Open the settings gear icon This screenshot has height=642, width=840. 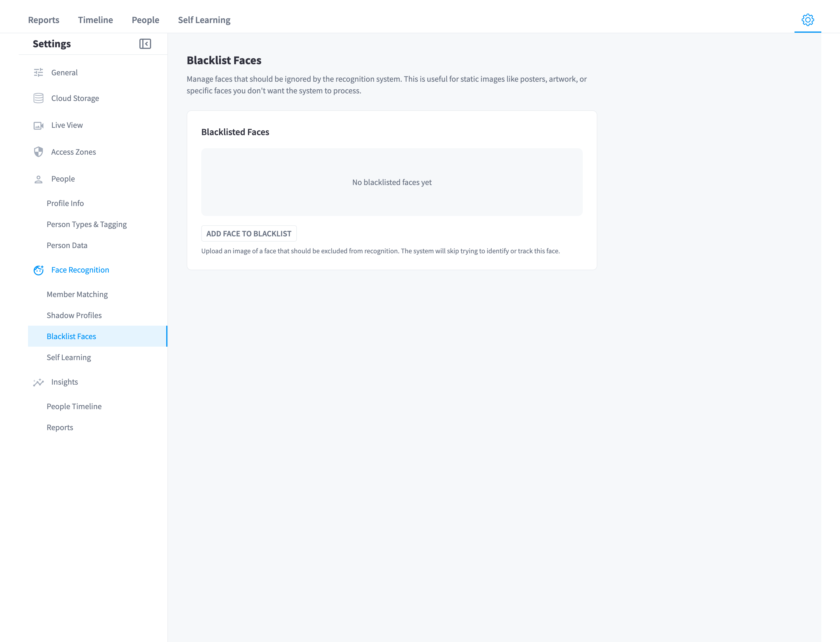(808, 20)
